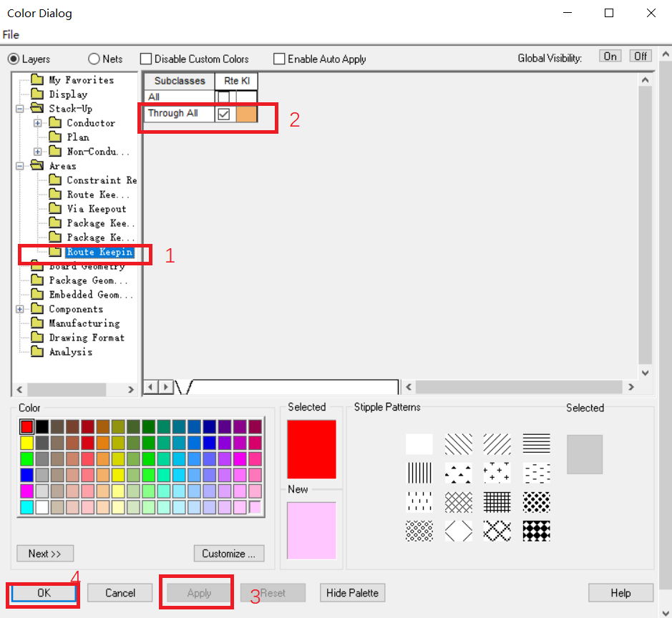Click the Rte Kl column header tab
This screenshot has height=618, width=672.
pyautogui.click(x=236, y=81)
